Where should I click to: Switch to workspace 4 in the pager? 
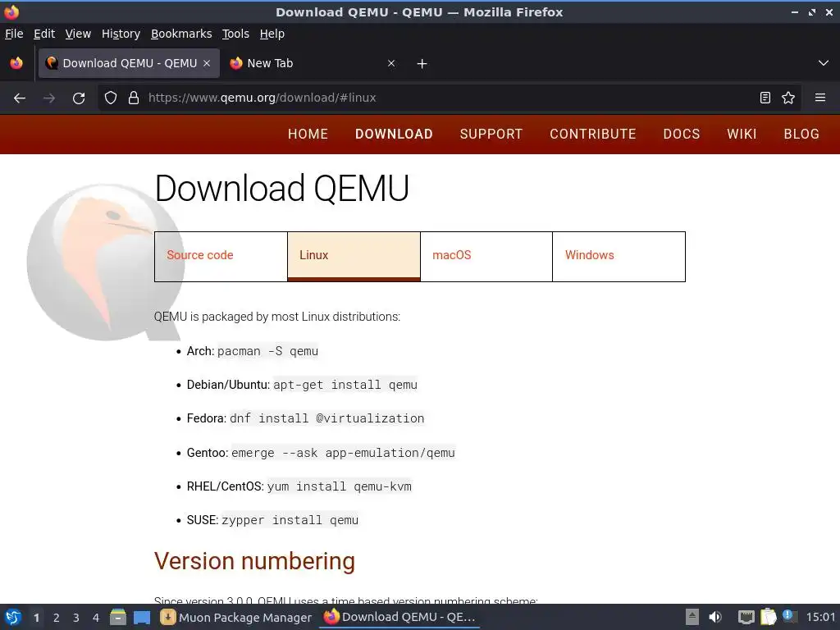pos(96,618)
